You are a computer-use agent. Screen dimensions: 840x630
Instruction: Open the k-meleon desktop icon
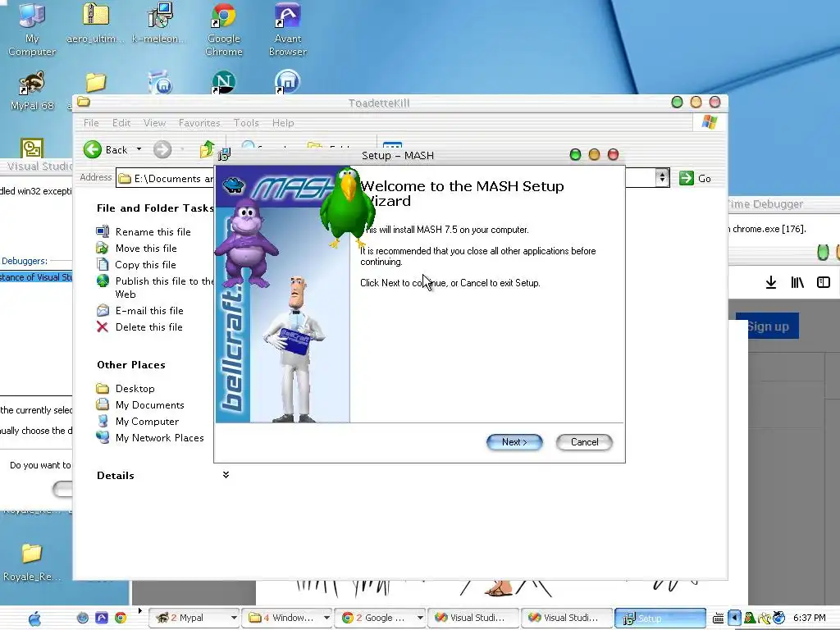(x=159, y=24)
